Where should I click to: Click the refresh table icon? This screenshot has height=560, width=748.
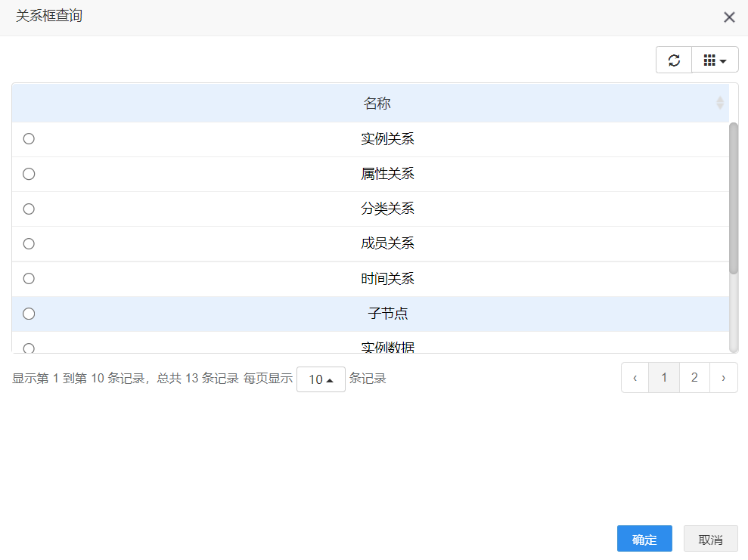(674, 60)
